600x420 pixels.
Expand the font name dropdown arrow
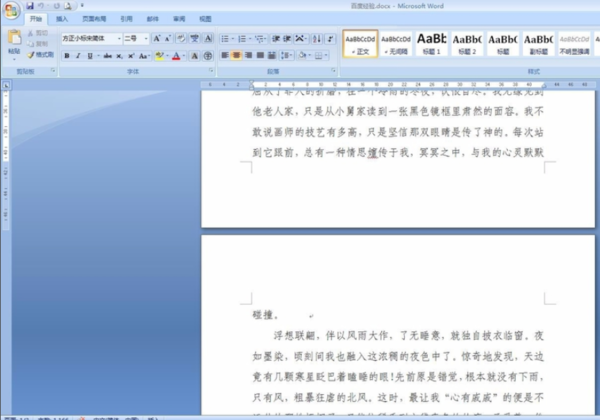click(119, 39)
